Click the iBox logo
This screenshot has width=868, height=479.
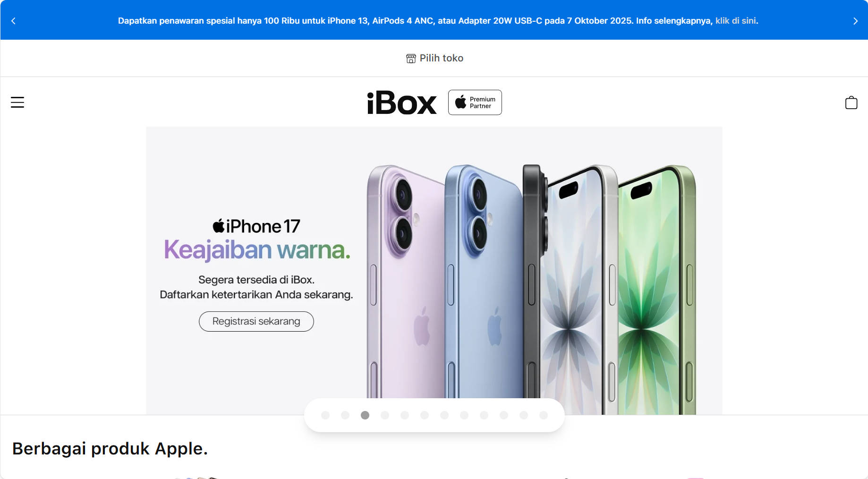pos(402,103)
